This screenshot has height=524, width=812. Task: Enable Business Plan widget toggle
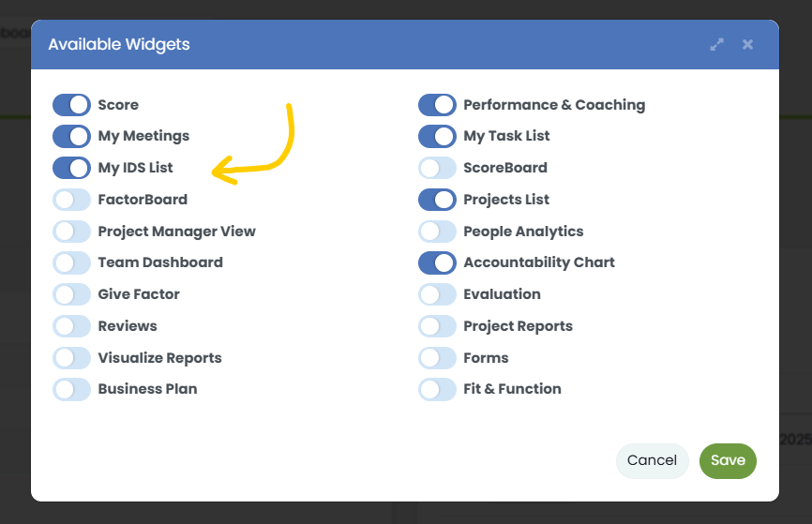pos(71,389)
